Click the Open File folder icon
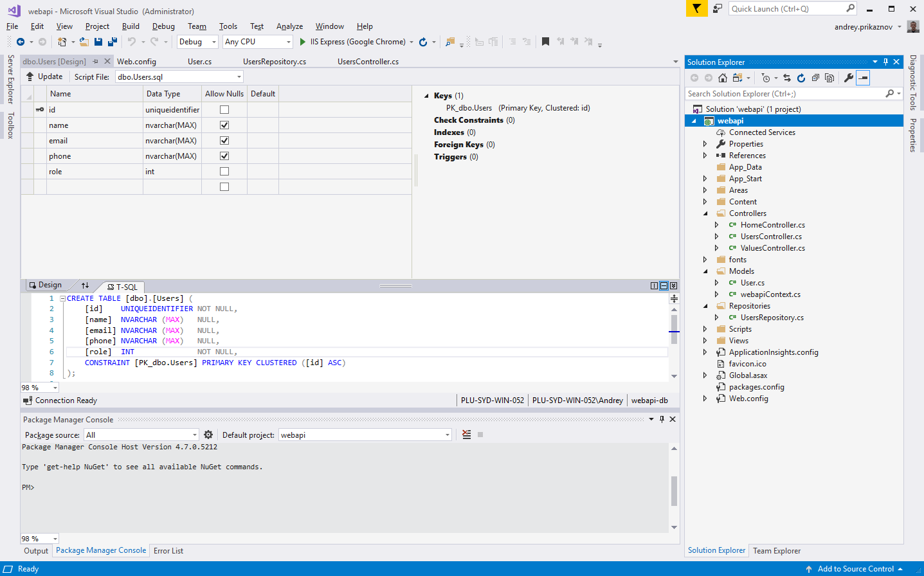 coord(84,42)
